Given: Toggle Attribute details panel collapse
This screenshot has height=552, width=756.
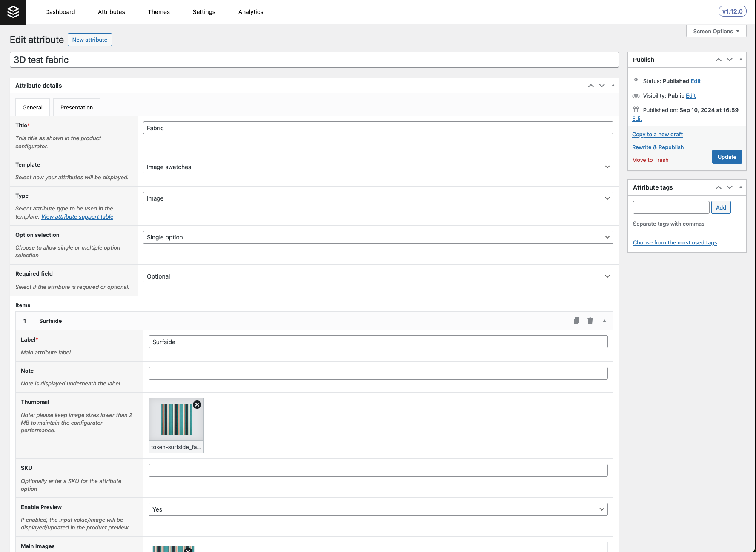Looking at the screenshot, I should click(x=613, y=85).
